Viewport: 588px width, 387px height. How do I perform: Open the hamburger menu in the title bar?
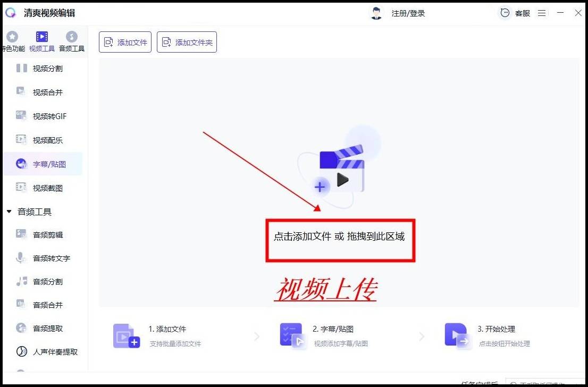542,13
